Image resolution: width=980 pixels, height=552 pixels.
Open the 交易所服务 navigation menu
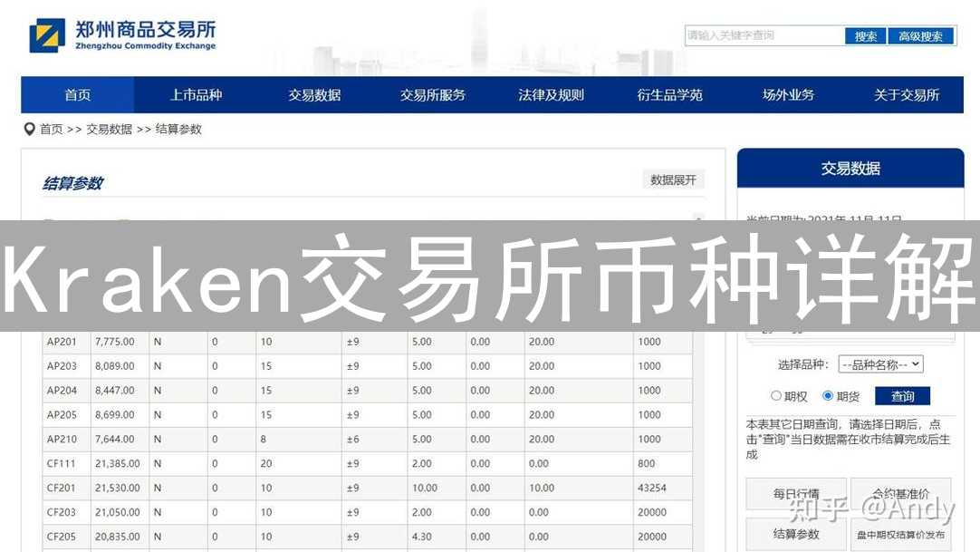[433, 95]
